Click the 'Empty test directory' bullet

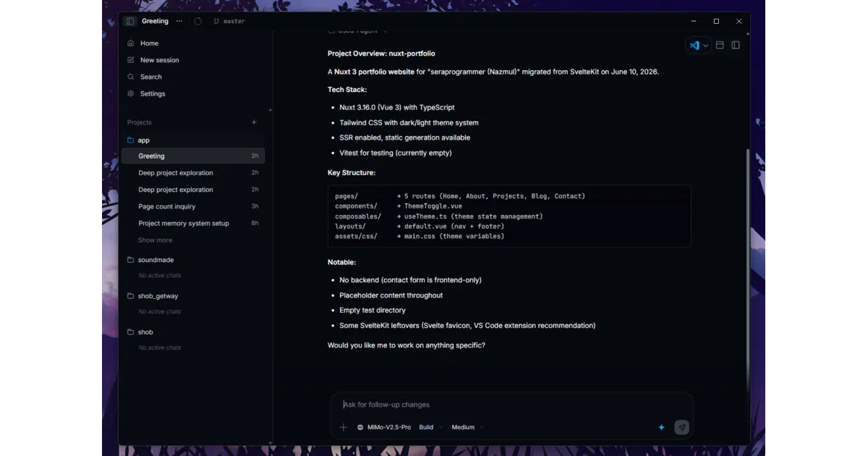tap(373, 310)
